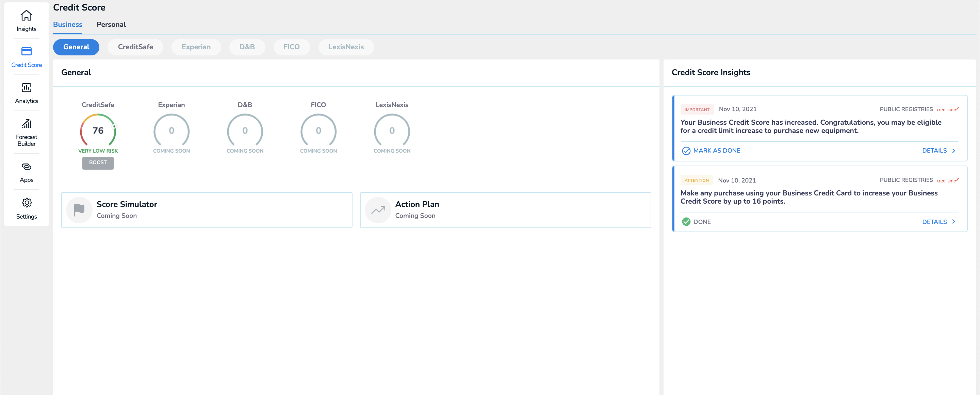Click the Score Simulator flag icon
Screen dimensions: 980x395
(79, 210)
